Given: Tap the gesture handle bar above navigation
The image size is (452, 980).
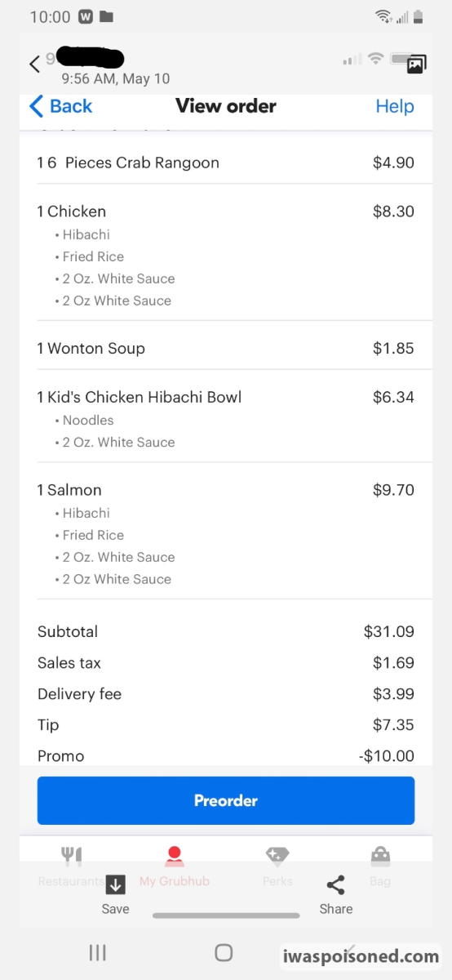Looking at the screenshot, I should [x=226, y=915].
